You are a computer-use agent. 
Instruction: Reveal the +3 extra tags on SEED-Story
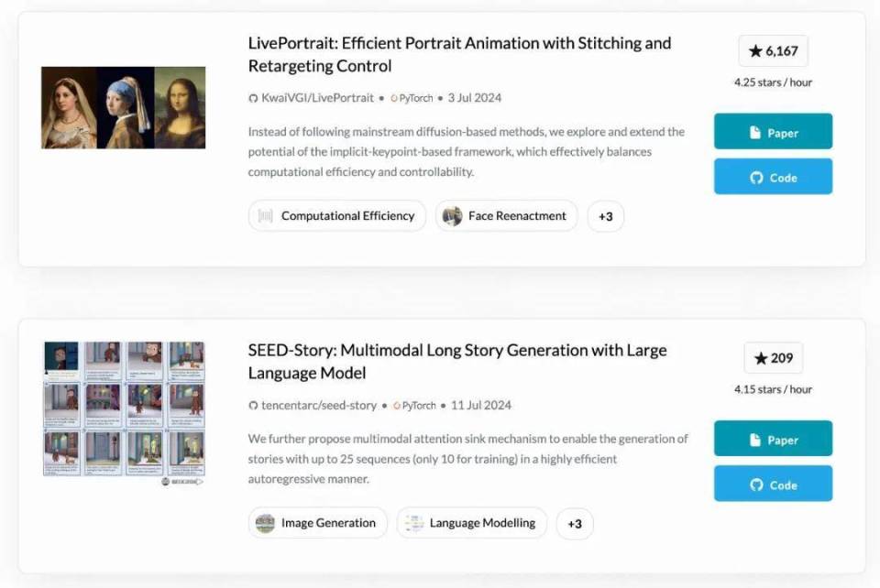pyautogui.click(x=575, y=523)
